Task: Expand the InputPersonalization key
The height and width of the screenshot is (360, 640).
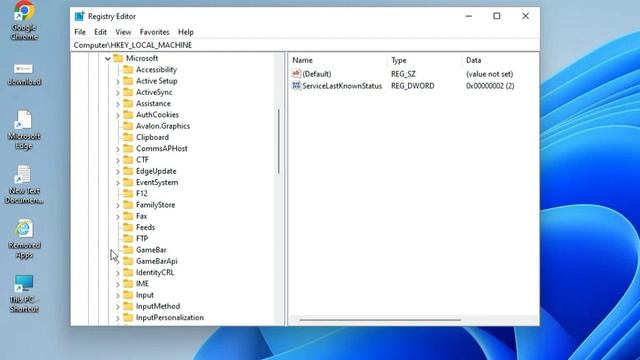Action: click(x=118, y=318)
